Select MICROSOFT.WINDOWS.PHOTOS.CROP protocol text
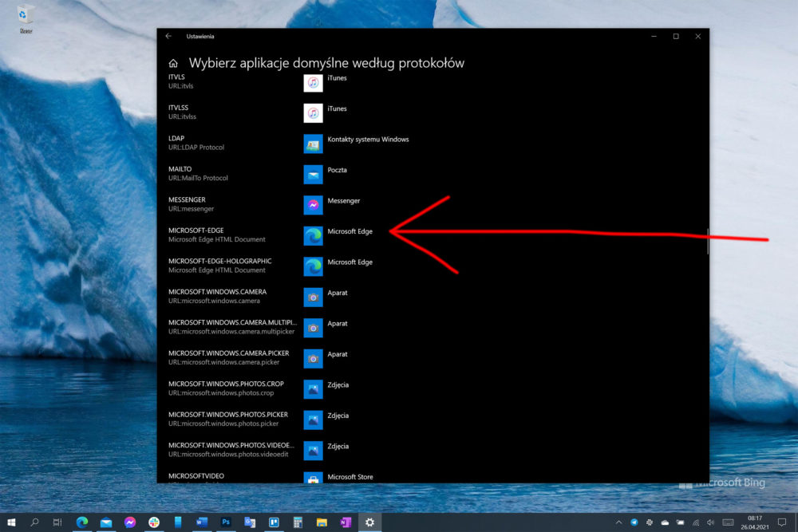Viewport: 798px width, 532px height. [x=226, y=384]
